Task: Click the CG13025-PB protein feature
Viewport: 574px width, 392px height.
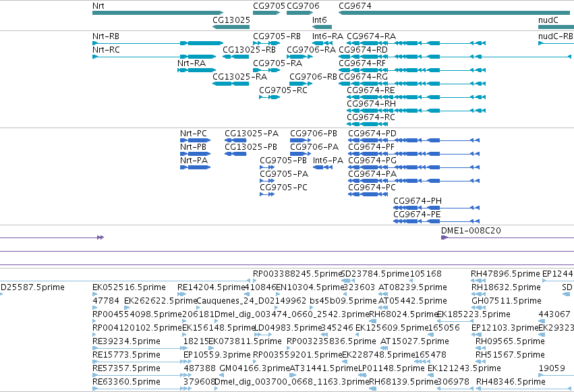Action: pyautogui.click(x=235, y=154)
